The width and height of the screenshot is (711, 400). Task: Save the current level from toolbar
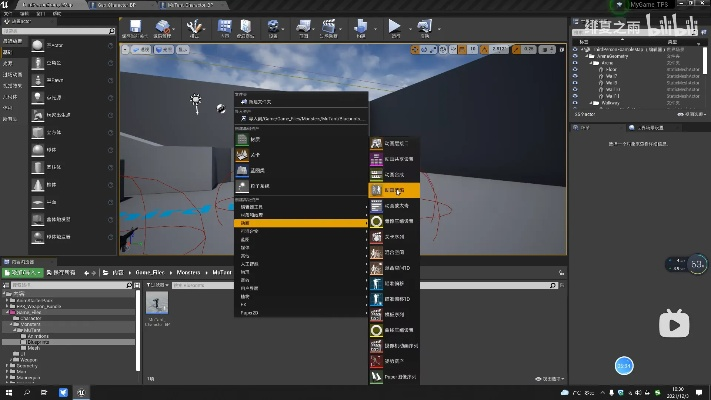tap(135, 27)
